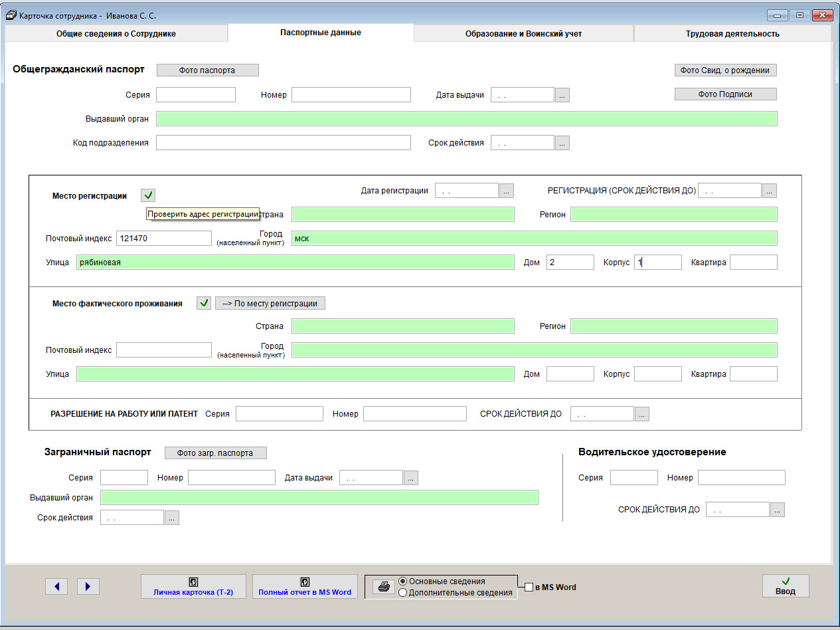Open Образование и Воинский учет tab

pos(523,33)
